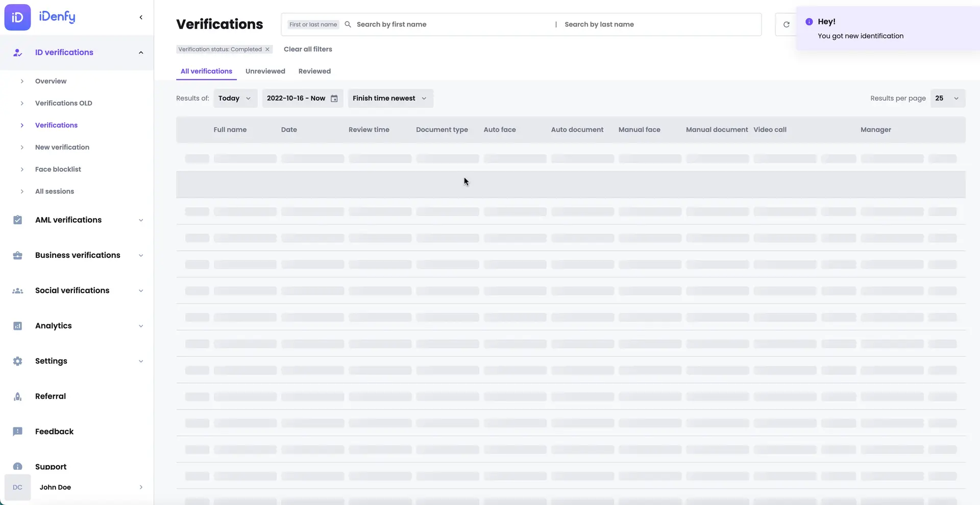Change results per page dropdown
Screen dimensions: 980x505
pyautogui.click(x=947, y=99)
